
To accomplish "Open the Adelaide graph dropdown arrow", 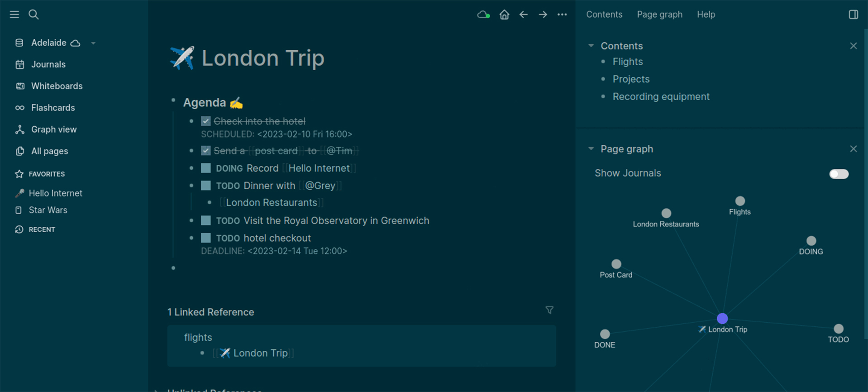I will [x=93, y=43].
